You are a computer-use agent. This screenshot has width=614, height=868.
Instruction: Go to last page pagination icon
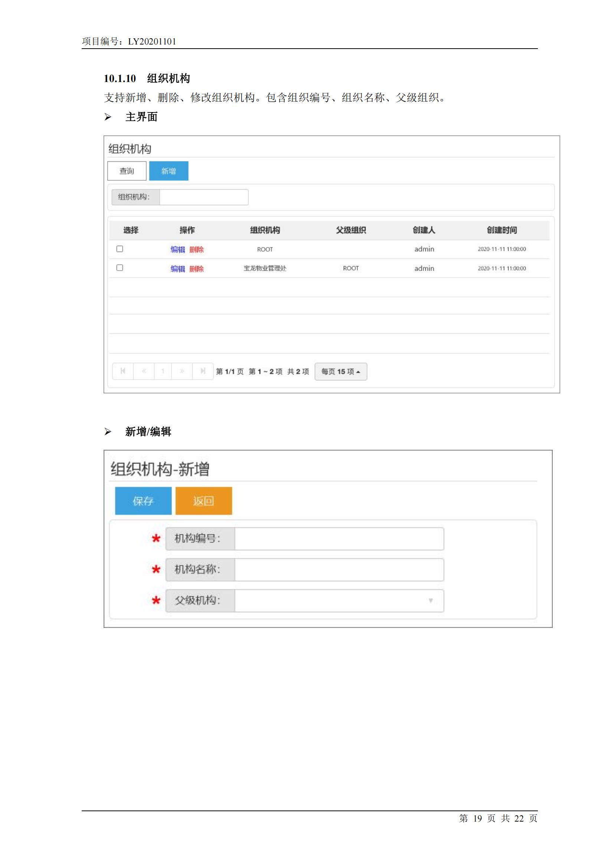[x=203, y=371]
